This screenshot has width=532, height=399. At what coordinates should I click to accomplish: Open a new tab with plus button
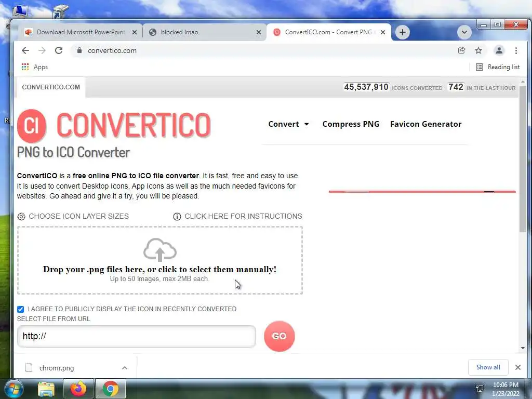coord(403,32)
